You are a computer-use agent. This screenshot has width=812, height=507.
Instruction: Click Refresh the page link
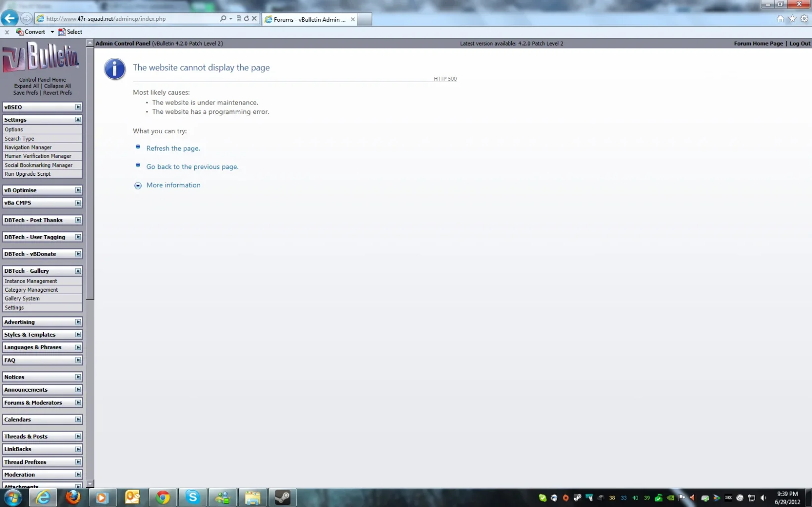pyautogui.click(x=173, y=149)
